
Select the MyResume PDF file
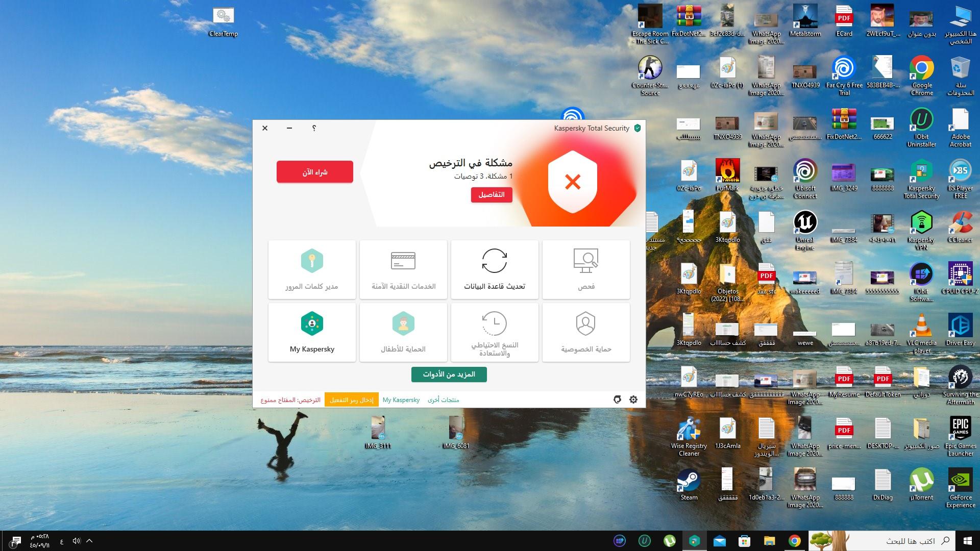[844, 382]
